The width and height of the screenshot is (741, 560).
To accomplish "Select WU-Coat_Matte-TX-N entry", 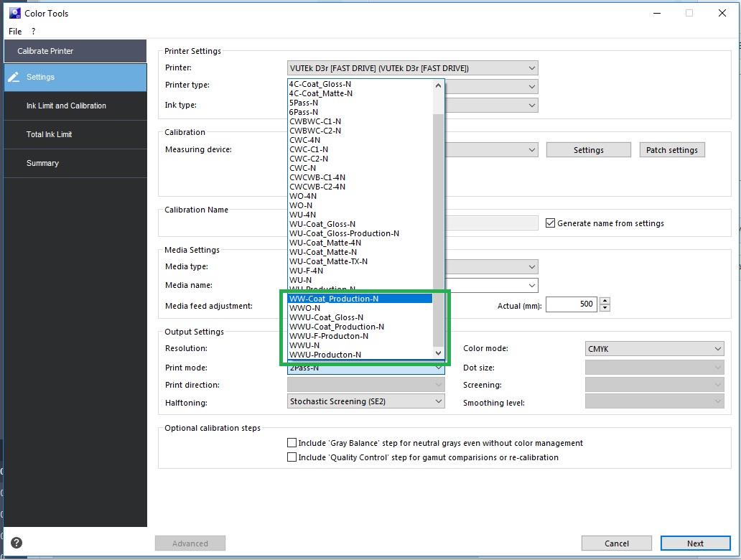I will [360, 261].
